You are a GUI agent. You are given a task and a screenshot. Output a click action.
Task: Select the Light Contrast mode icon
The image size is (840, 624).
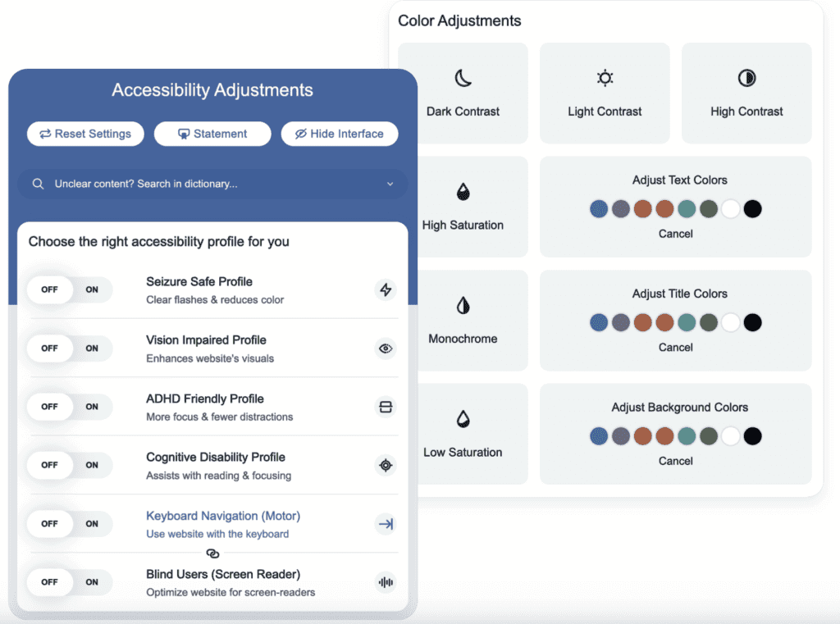605,78
